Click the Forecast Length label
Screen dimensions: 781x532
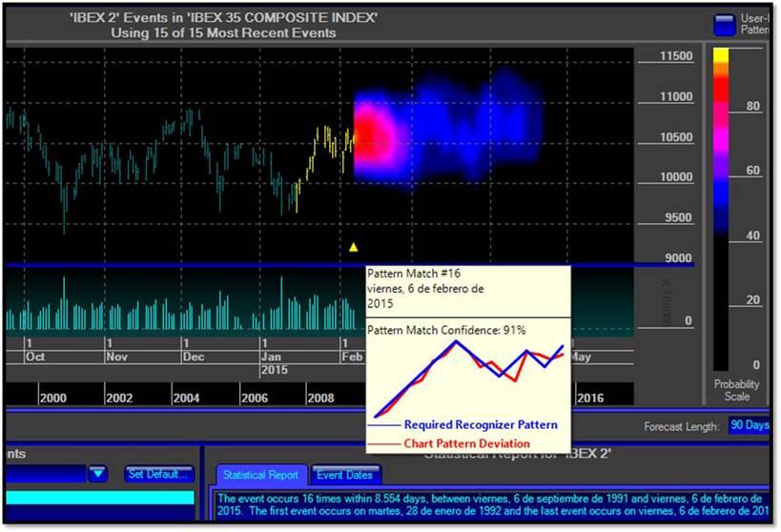(x=682, y=426)
